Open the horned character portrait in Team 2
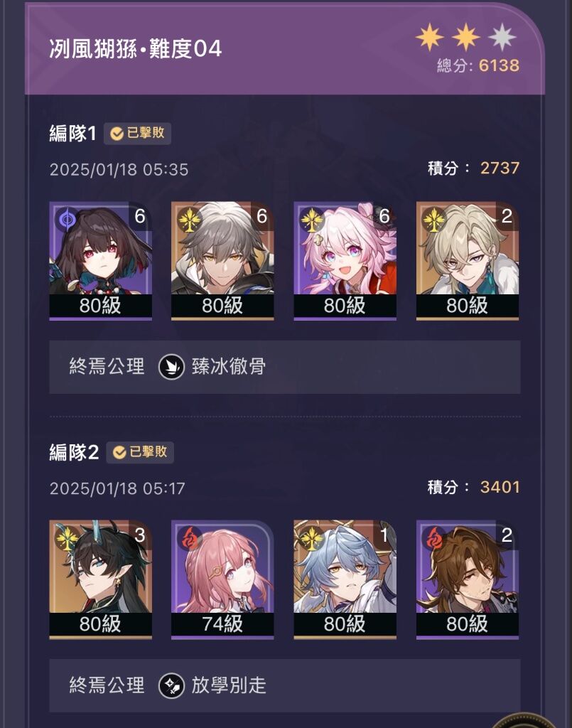572x728 pixels. tap(101, 579)
